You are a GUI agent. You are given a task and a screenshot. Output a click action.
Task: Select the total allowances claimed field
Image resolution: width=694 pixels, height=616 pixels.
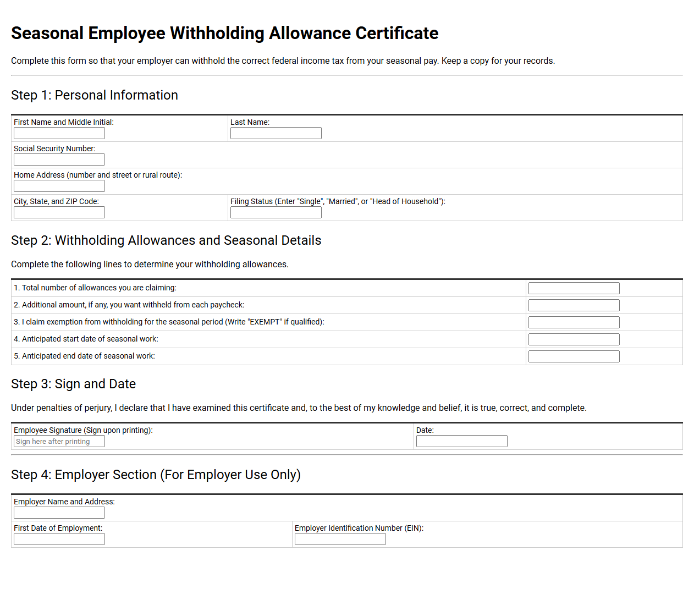574,288
